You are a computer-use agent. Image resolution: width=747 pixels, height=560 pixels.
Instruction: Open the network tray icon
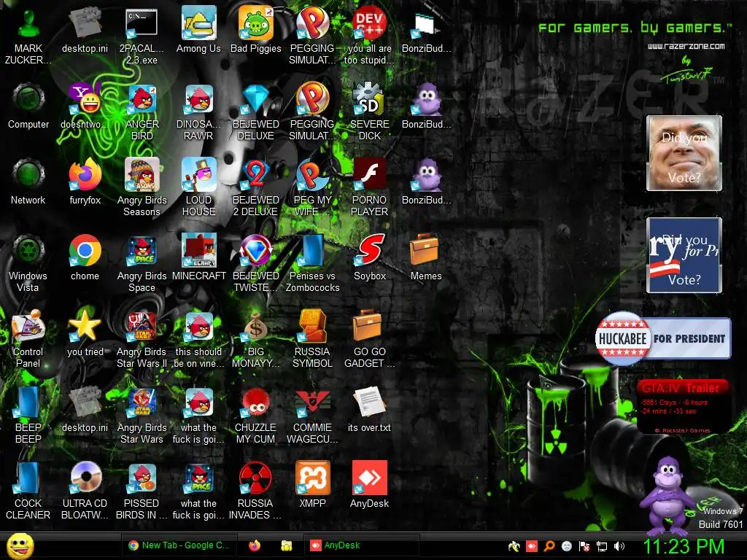click(602, 547)
